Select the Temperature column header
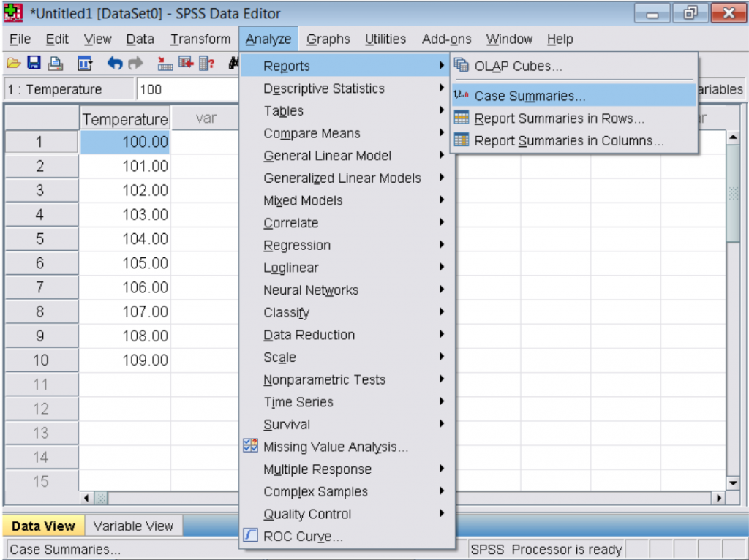The width and height of the screenshot is (749, 560). pyautogui.click(x=124, y=118)
